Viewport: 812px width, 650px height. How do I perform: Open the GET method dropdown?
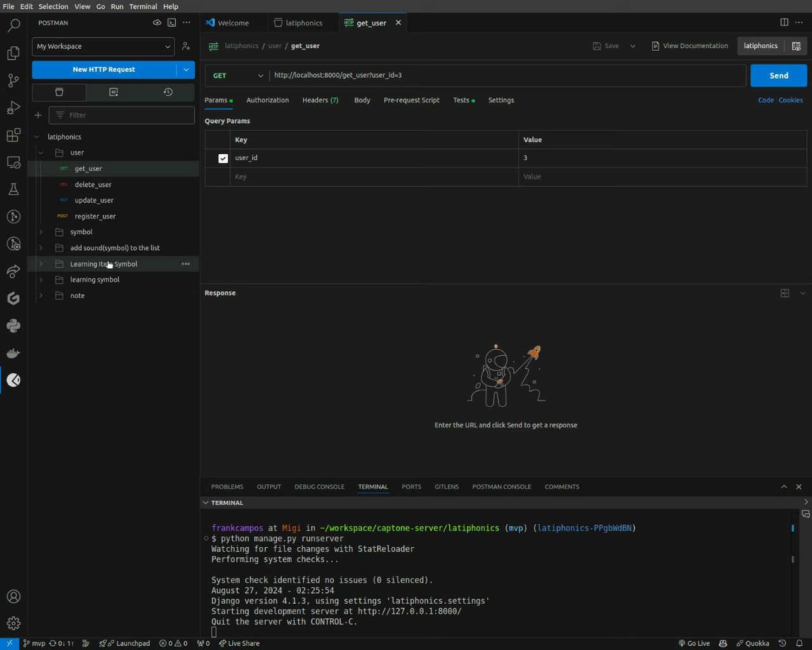coord(237,76)
